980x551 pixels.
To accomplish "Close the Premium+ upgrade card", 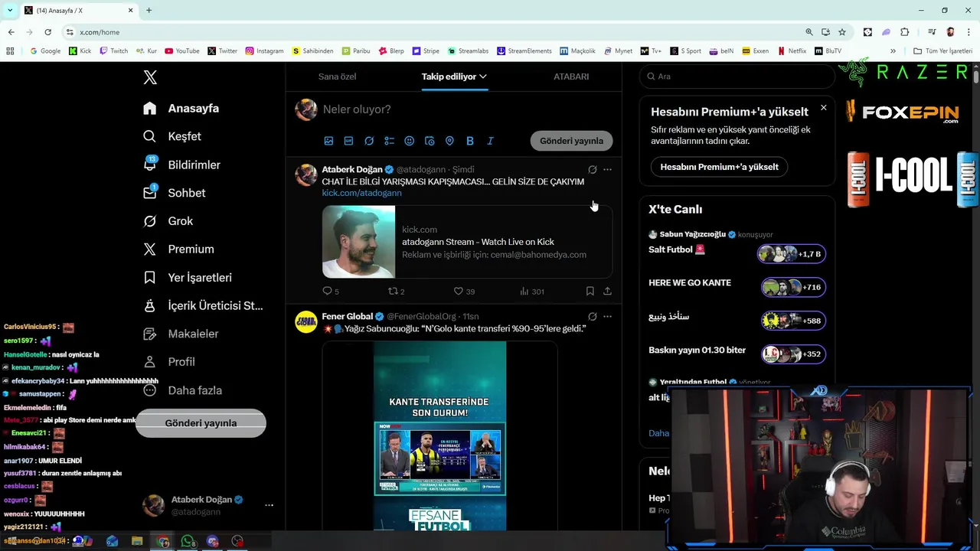I will (x=823, y=108).
